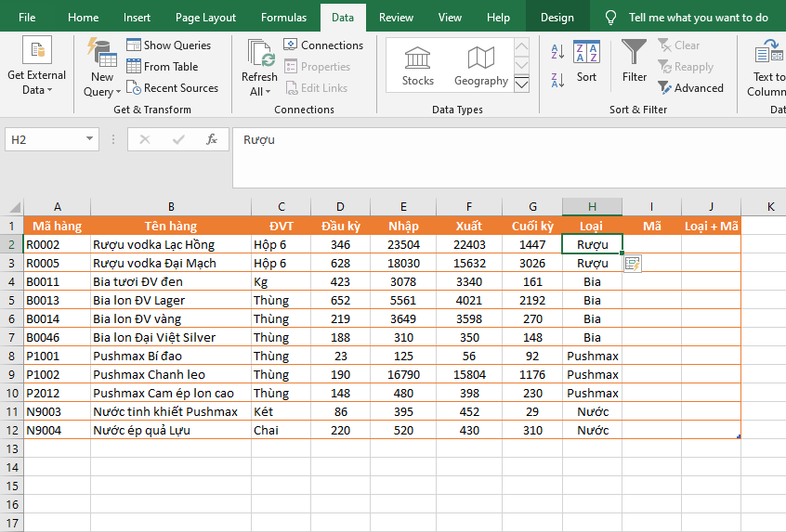786x532 pixels.
Task: Click Show Queries button
Action: (168, 45)
